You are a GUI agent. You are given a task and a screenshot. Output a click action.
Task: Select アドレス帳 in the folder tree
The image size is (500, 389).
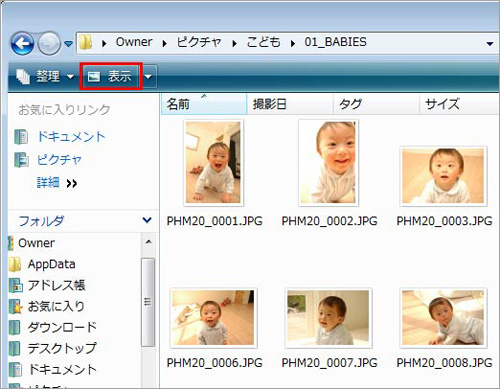tap(56, 285)
